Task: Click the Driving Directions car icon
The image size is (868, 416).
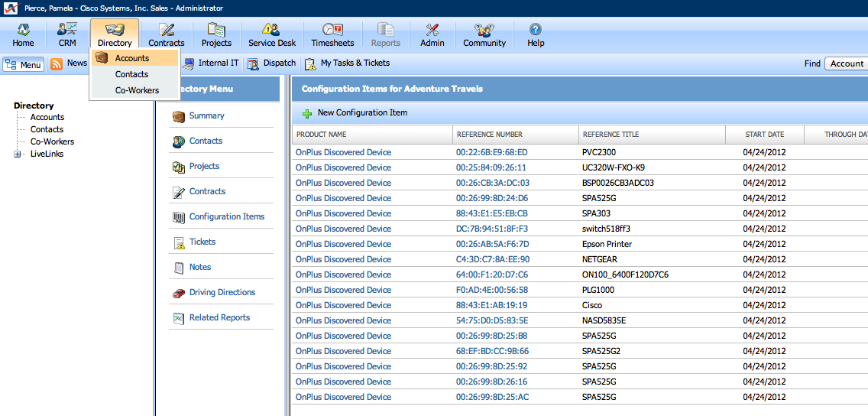Action: tap(178, 292)
